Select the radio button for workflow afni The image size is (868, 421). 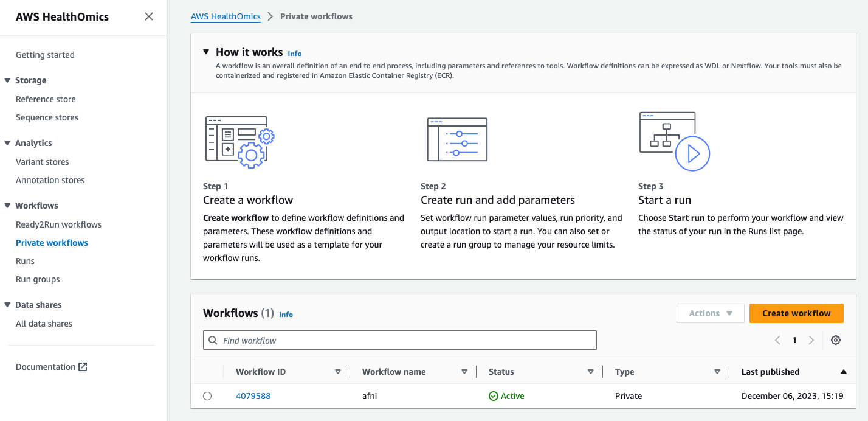click(x=207, y=396)
